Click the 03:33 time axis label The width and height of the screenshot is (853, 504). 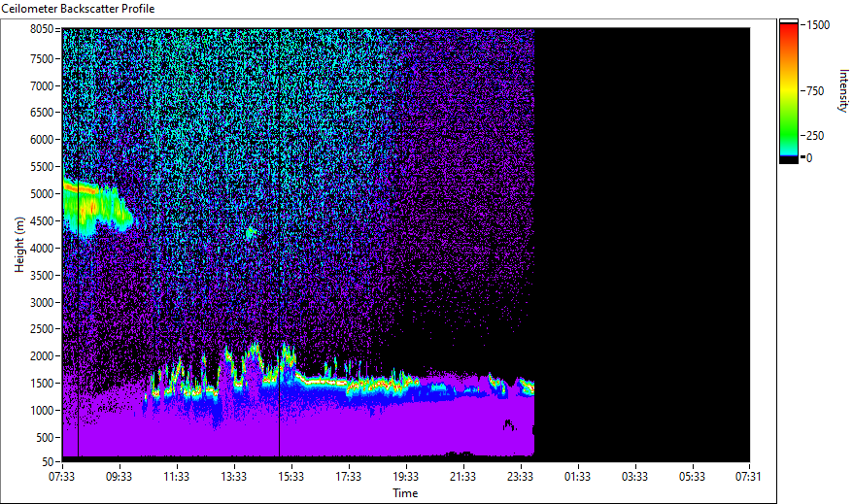(634, 477)
